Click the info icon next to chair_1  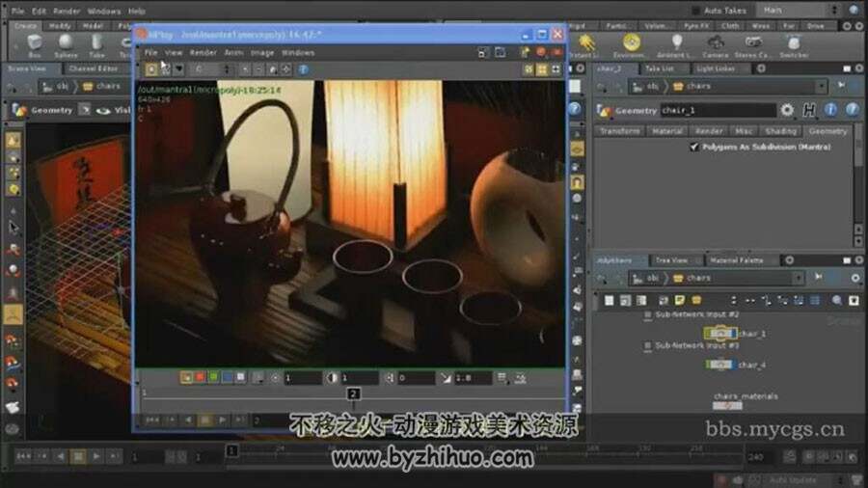click(830, 110)
